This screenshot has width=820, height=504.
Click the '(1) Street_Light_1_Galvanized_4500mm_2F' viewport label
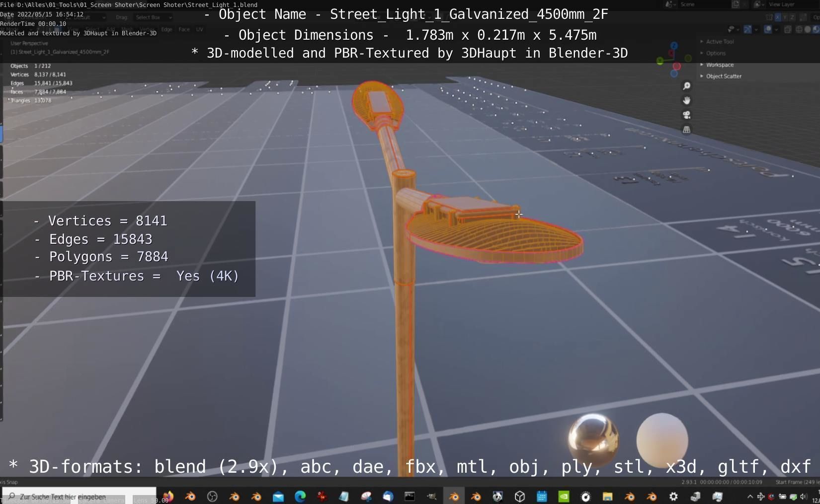tap(60, 52)
